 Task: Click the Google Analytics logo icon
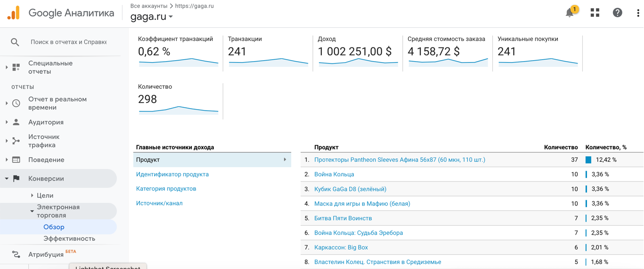pyautogui.click(x=14, y=13)
